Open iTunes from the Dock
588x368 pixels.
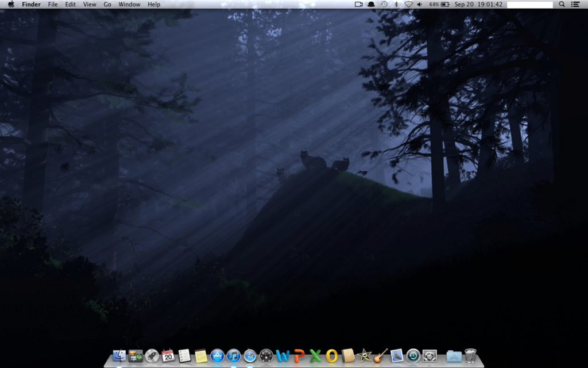tap(233, 355)
